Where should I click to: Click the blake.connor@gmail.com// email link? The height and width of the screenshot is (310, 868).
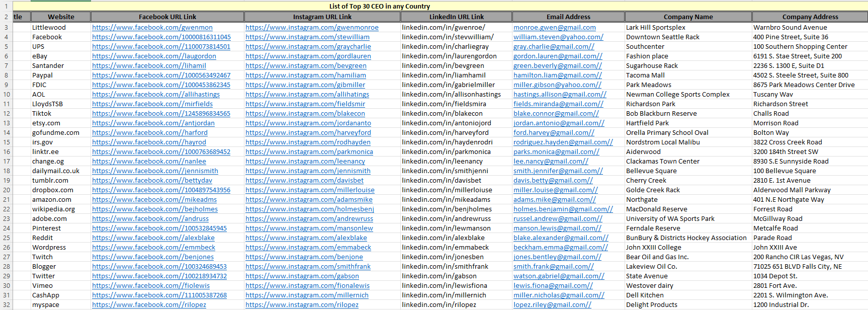pos(556,114)
